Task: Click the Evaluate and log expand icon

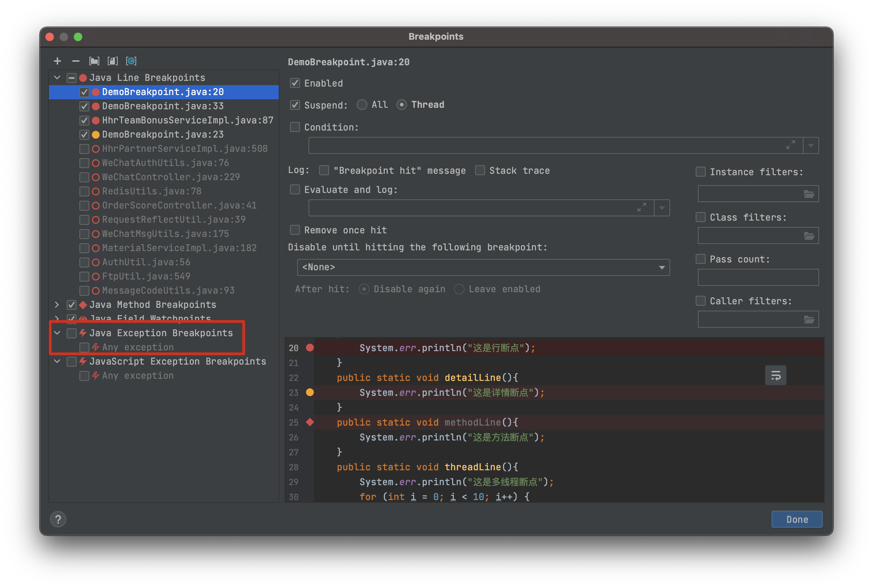Action: pyautogui.click(x=641, y=207)
